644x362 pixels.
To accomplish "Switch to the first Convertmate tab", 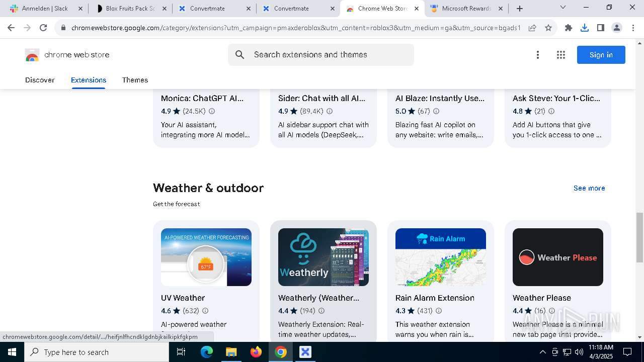I will [x=214, y=9].
